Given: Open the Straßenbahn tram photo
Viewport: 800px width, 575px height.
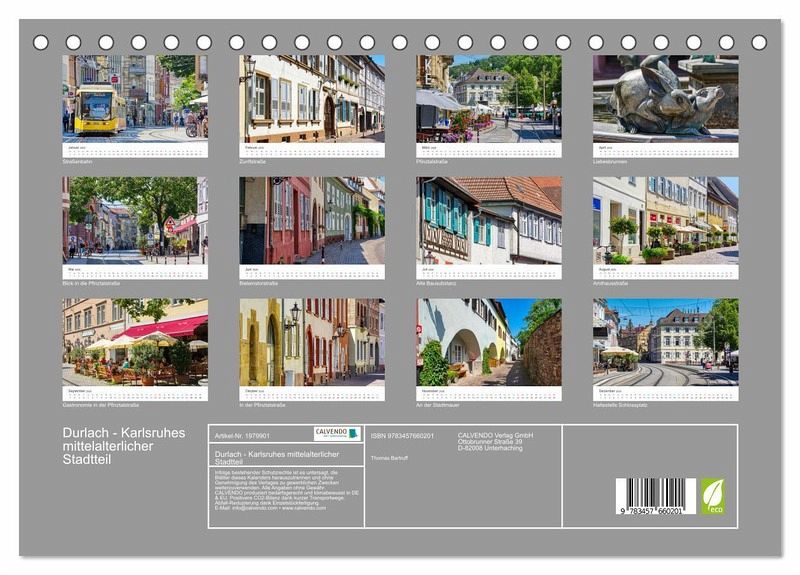Looking at the screenshot, I should coord(135,96).
